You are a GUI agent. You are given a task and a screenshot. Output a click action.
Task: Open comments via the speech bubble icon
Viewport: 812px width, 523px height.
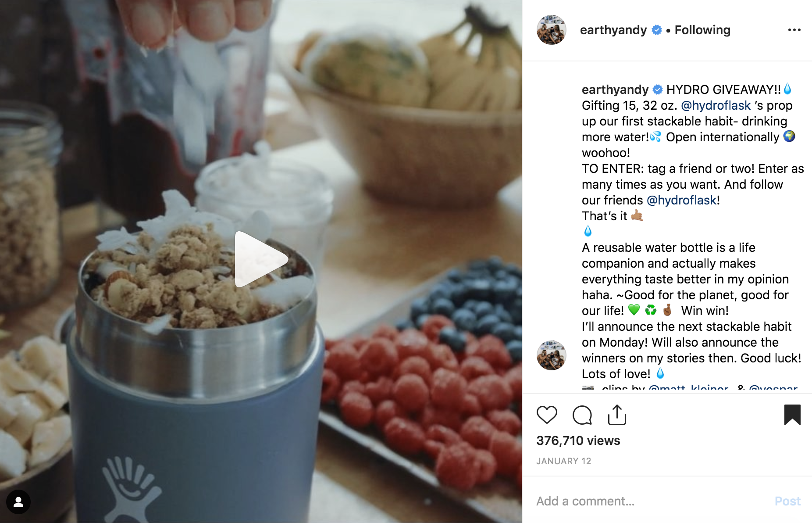[582, 415]
